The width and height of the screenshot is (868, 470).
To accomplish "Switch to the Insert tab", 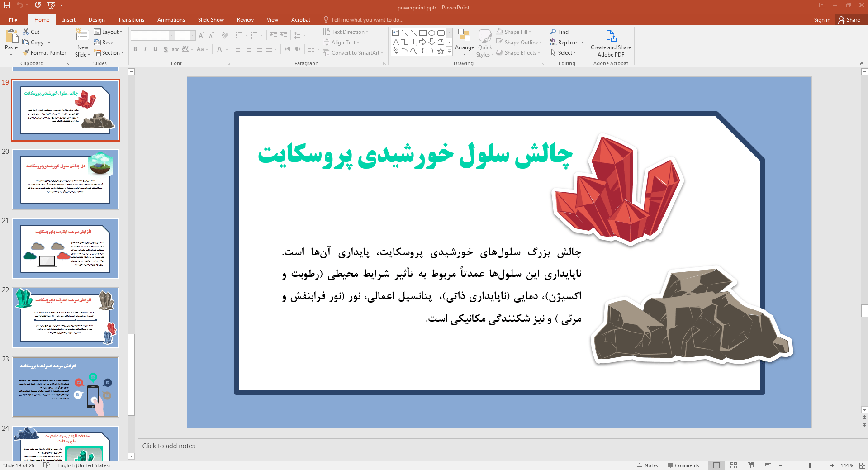I will tap(69, 20).
